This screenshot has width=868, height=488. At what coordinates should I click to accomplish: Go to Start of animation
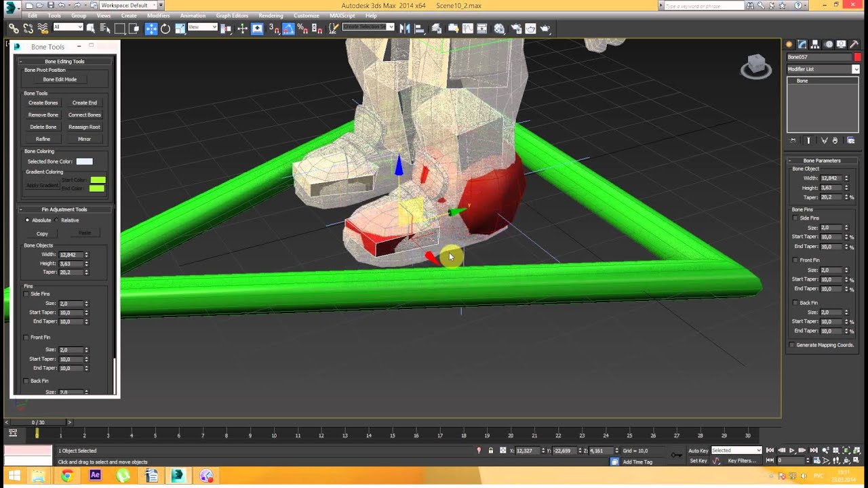770,450
